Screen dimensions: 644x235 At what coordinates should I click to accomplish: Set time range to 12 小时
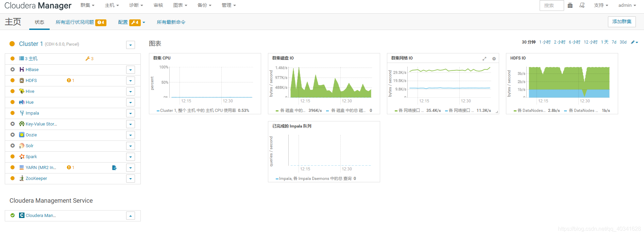click(591, 42)
